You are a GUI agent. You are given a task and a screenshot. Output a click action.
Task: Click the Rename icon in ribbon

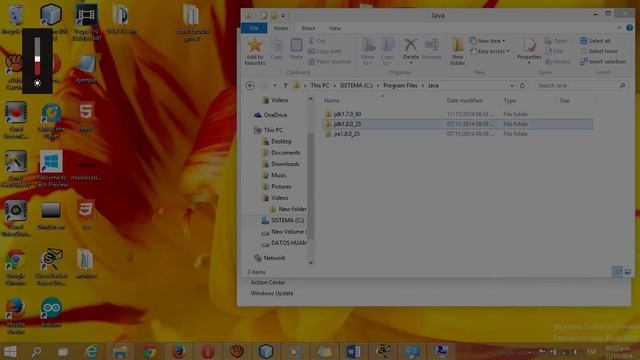pyautogui.click(x=431, y=44)
